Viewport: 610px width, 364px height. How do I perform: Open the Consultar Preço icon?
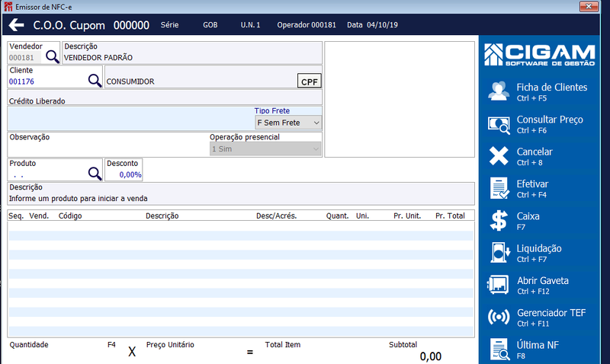(x=499, y=125)
